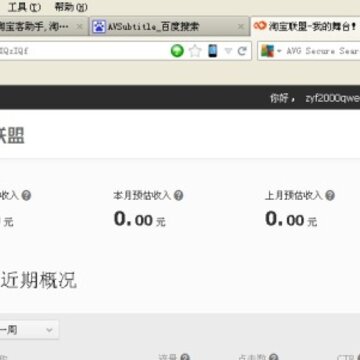Click the URL address bar field
The image size is (360, 360).
(83, 51)
